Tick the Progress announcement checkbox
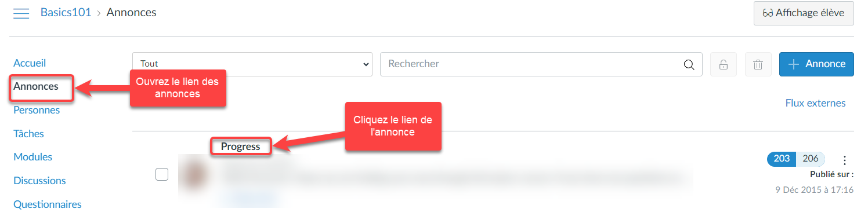Screen dimensions: 868x216 162,174
